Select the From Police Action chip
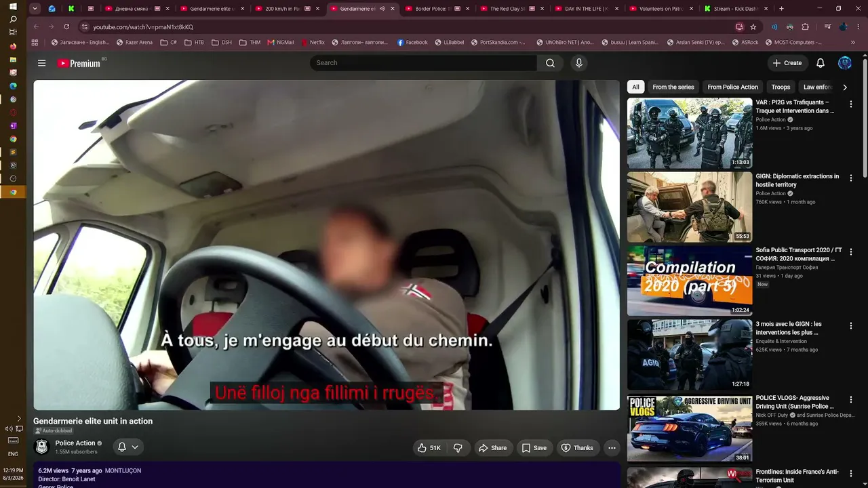Viewport: 868px width, 488px height. 732,87
